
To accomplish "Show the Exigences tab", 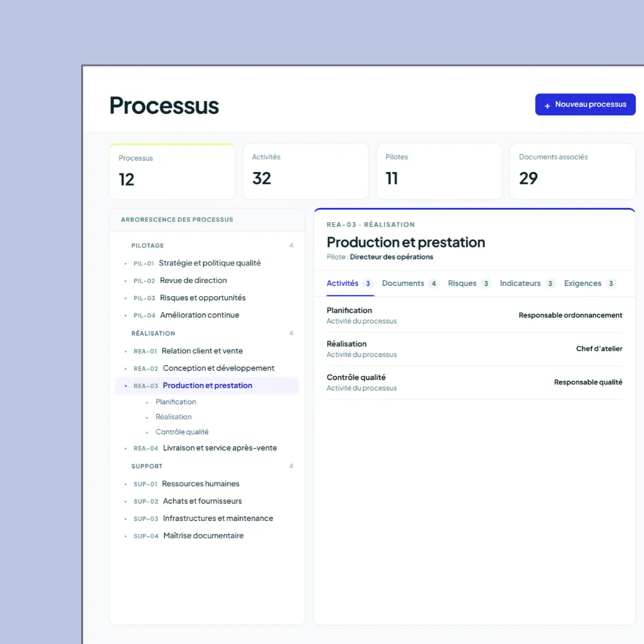I will [590, 283].
